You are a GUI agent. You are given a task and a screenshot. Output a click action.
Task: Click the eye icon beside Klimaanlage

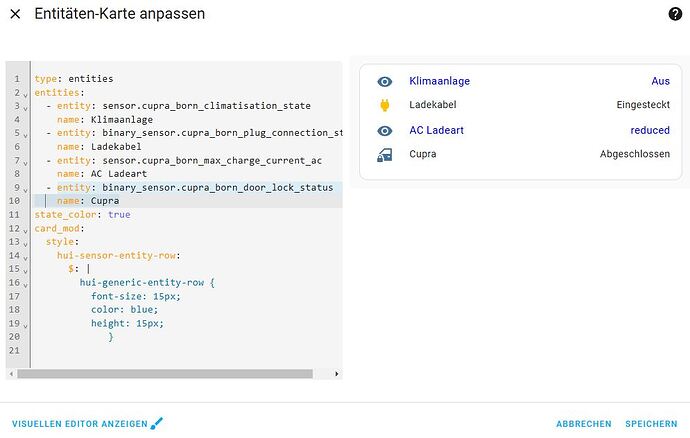click(x=385, y=81)
